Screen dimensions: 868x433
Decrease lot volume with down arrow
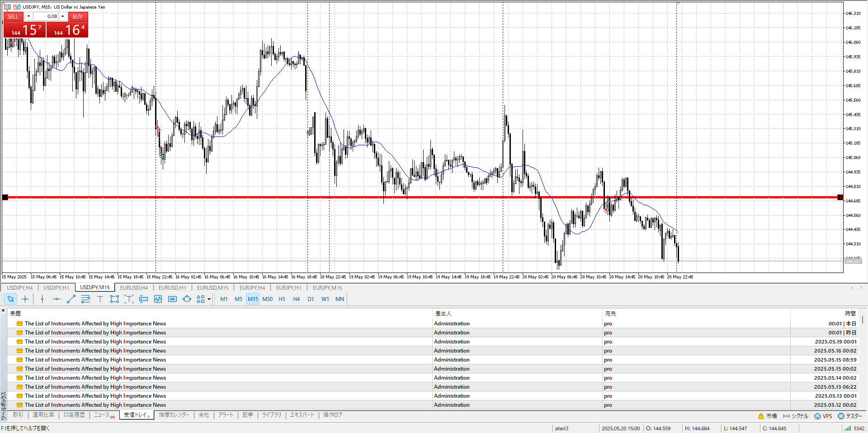point(28,16)
